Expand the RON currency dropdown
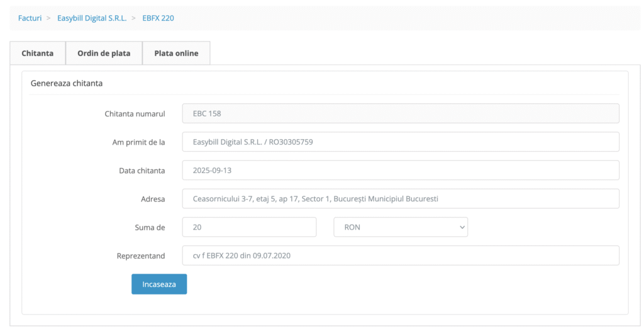The height and width of the screenshot is (329, 644). (401, 227)
